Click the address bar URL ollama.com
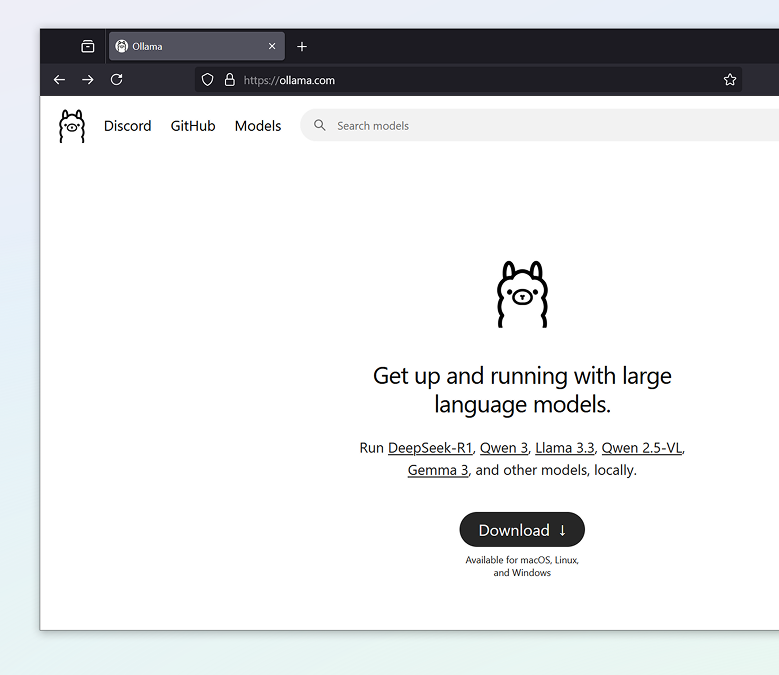Screen dimensions: 779x675 [289, 80]
